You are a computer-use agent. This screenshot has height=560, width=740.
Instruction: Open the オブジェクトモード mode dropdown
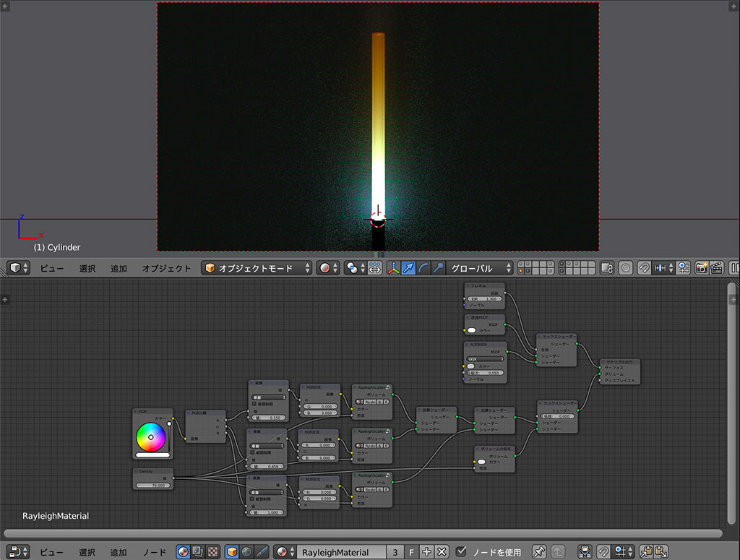point(257,268)
